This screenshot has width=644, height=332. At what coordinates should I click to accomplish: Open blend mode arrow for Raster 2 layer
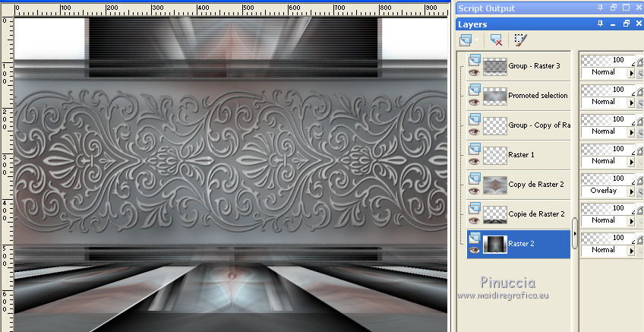point(632,251)
